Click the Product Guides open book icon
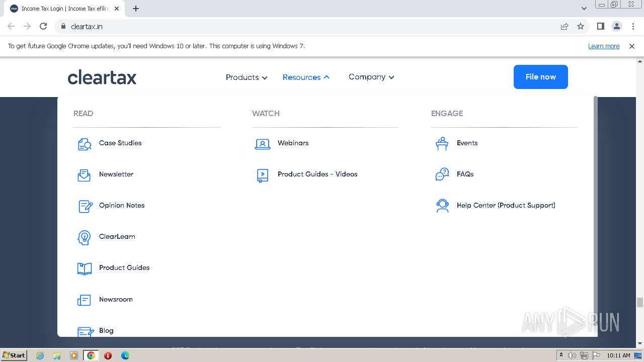The width and height of the screenshot is (644, 362). [85, 268]
